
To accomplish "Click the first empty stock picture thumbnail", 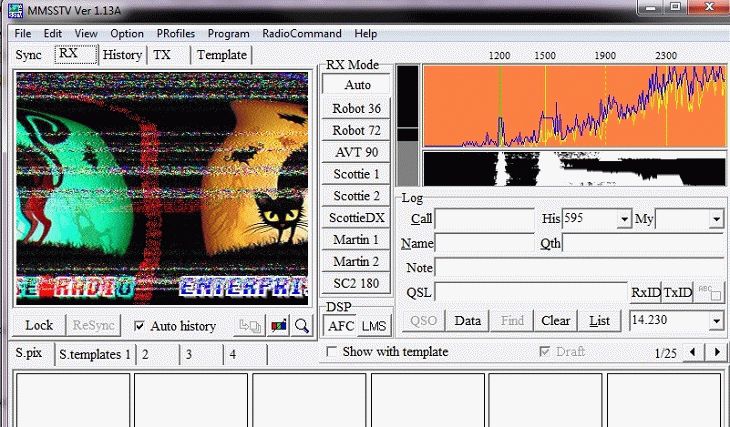I will [73, 400].
